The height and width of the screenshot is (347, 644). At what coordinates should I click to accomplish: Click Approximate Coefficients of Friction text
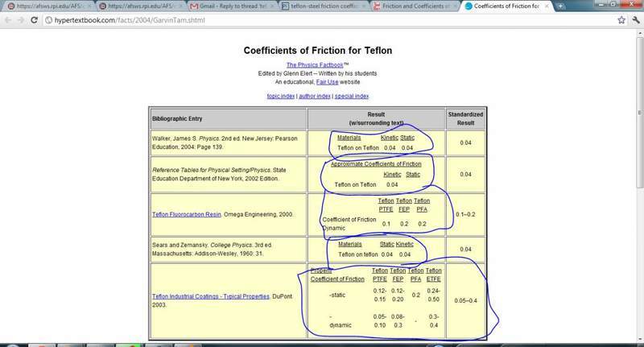(x=376, y=164)
